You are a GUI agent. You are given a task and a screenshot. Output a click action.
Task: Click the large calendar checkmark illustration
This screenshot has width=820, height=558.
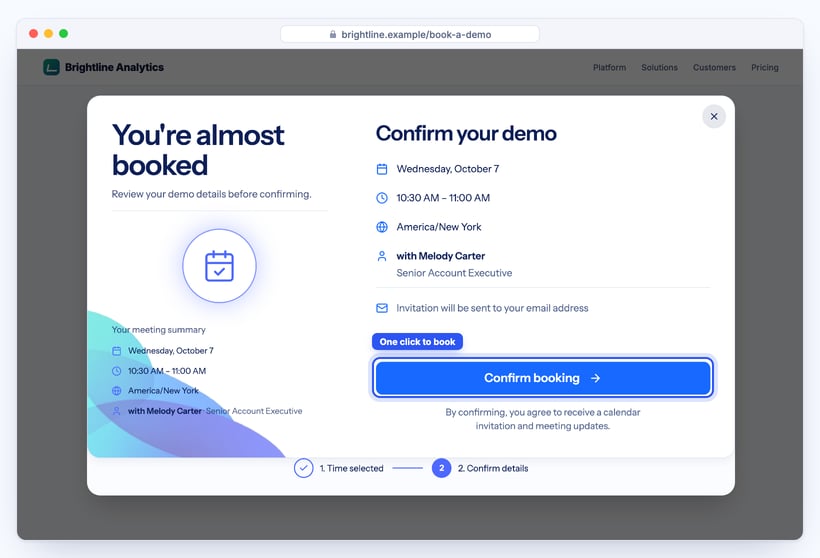coord(220,266)
